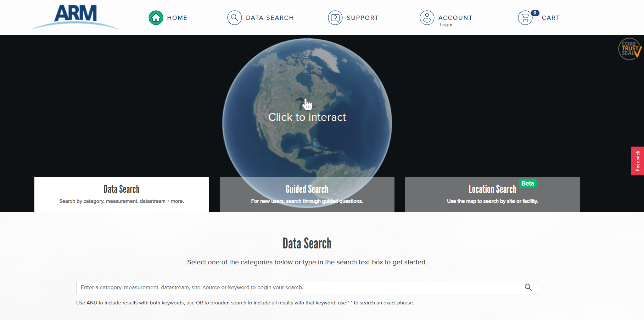Select the Location Search tab card
The image size is (644, 320).
pos(492,195)
